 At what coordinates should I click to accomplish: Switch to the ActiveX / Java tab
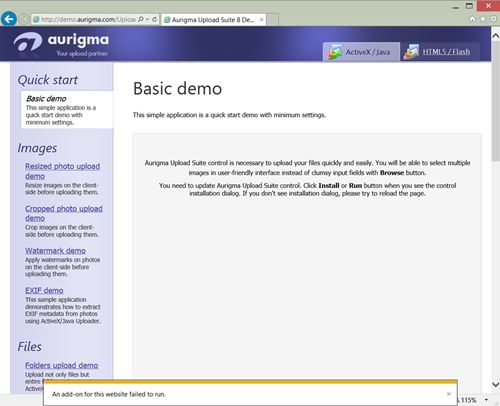[361, 52]
